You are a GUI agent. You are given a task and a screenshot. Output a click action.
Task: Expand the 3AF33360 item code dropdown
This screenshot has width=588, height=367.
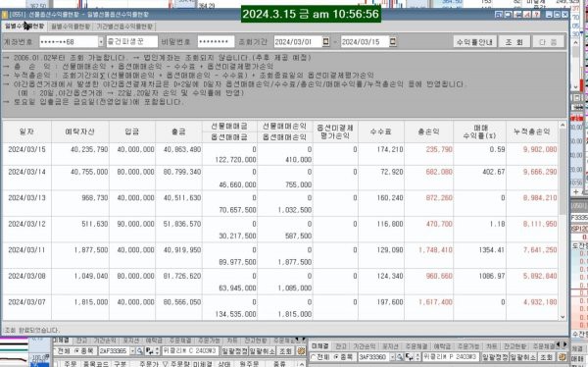392,356
